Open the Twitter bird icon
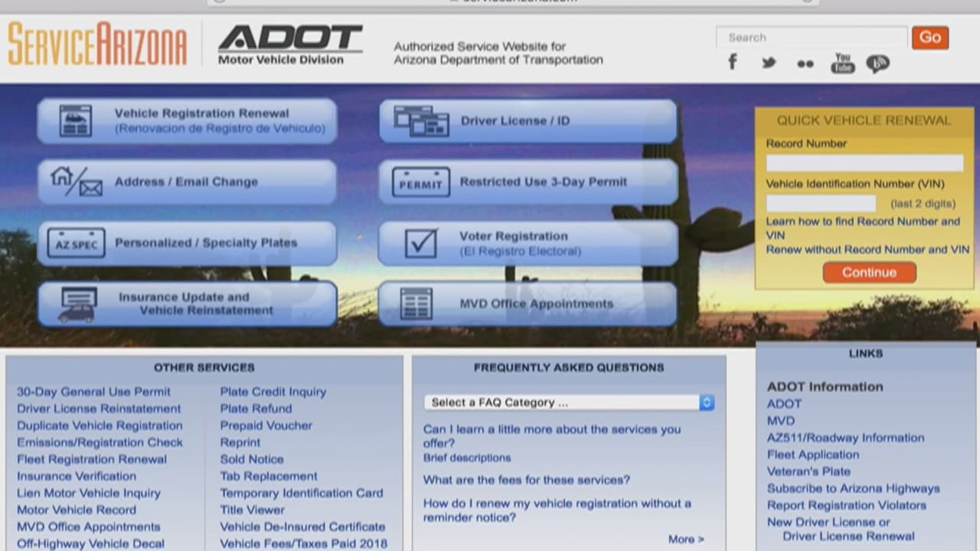 [x=769, y=64]
